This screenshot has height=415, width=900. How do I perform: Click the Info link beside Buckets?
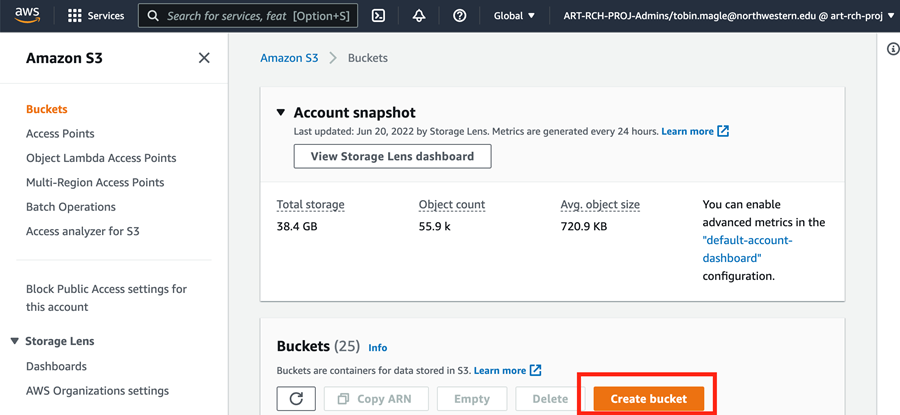[377, 348]
